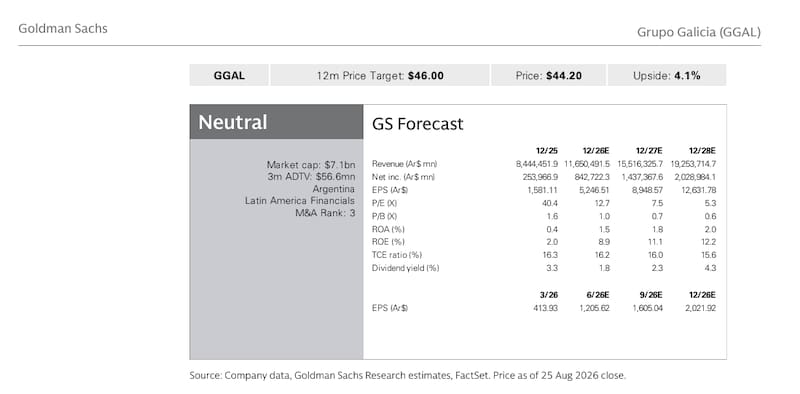
Task: Click the Price $44.20 cell
Action: pyautogui.click(x=548, y=76)
